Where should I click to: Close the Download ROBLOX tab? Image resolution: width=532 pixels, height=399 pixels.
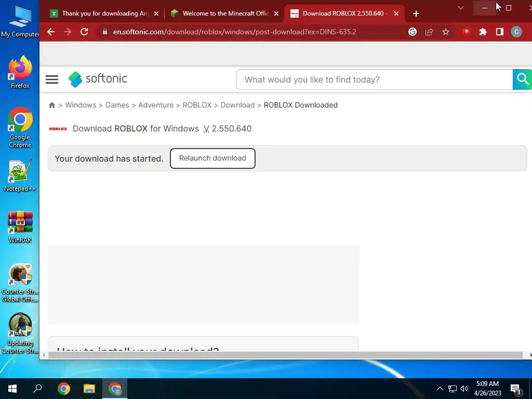(396, 14)
